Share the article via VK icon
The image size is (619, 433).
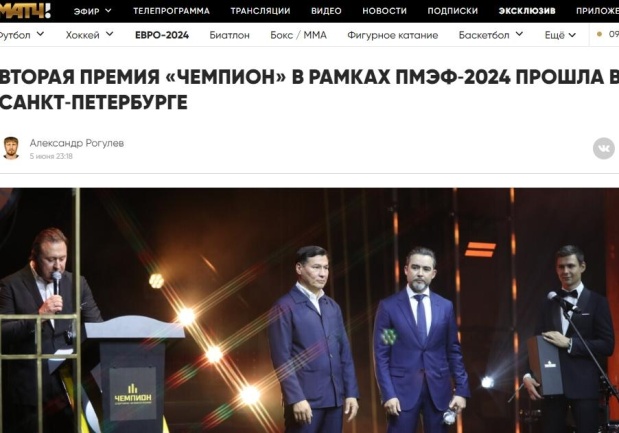pos(604,148)
